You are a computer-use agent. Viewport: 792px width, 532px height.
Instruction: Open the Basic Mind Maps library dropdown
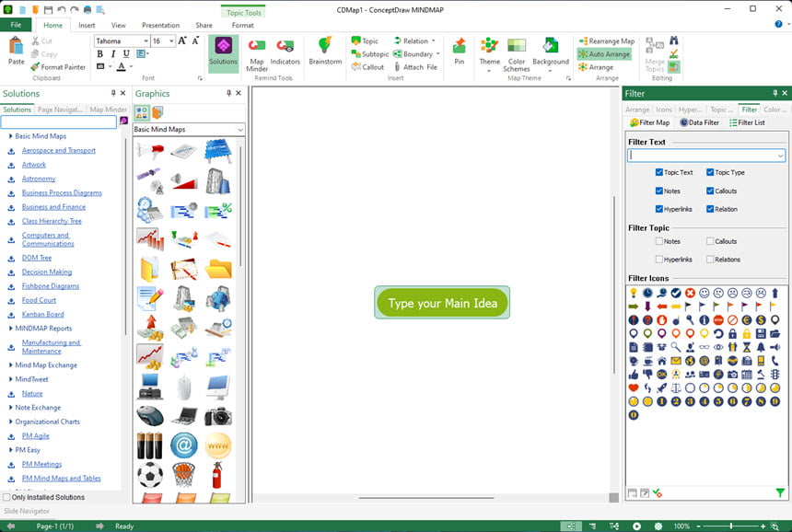click(240, 130)
